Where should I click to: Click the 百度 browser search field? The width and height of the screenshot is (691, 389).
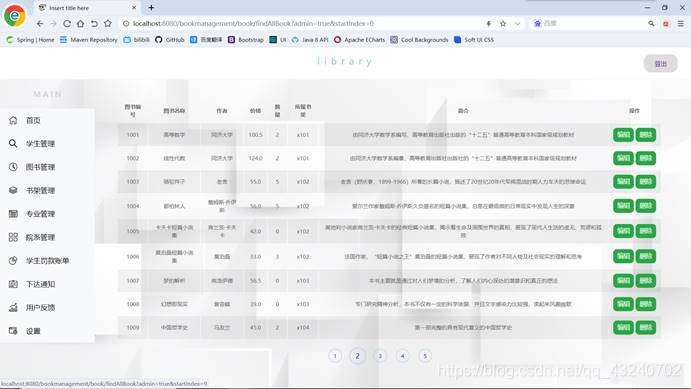click(591, 23)
